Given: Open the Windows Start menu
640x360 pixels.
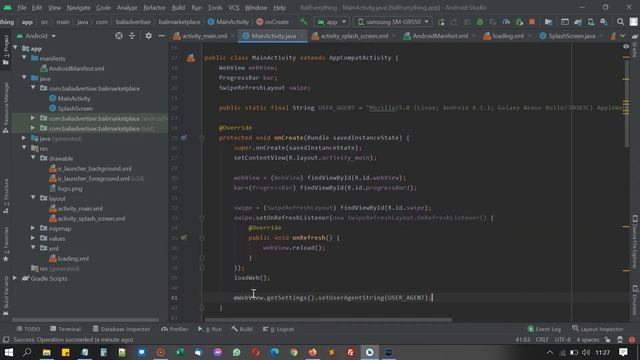Looking at the screenshot, I should [8, 352].
